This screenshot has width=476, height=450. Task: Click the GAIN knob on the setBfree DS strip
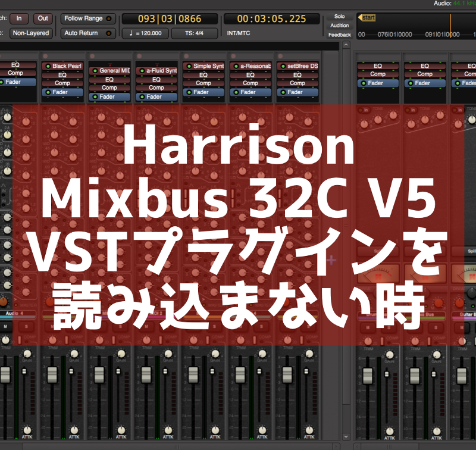coord(309,354)
